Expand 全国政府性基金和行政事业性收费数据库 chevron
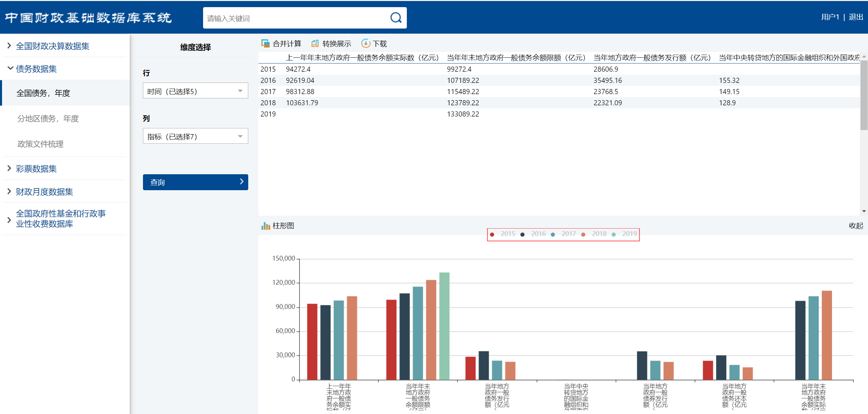Screen dimensions: 868x414 point(9,220)
